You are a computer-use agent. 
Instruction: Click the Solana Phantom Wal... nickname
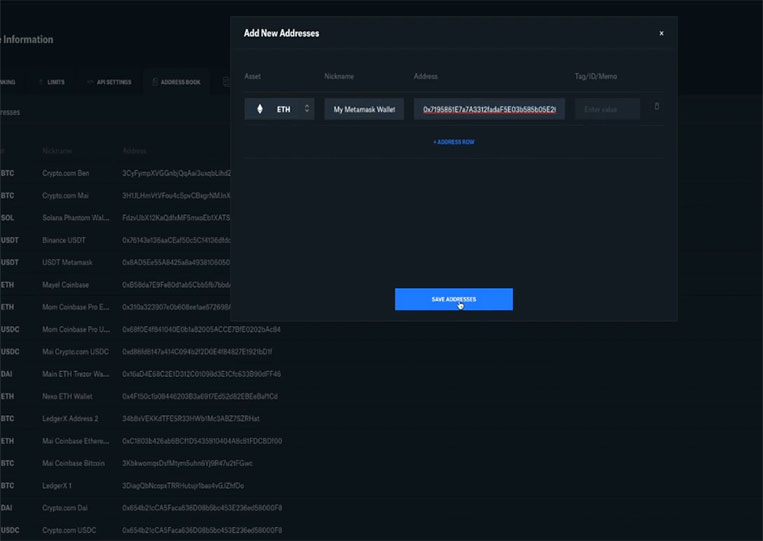[75, 218]
